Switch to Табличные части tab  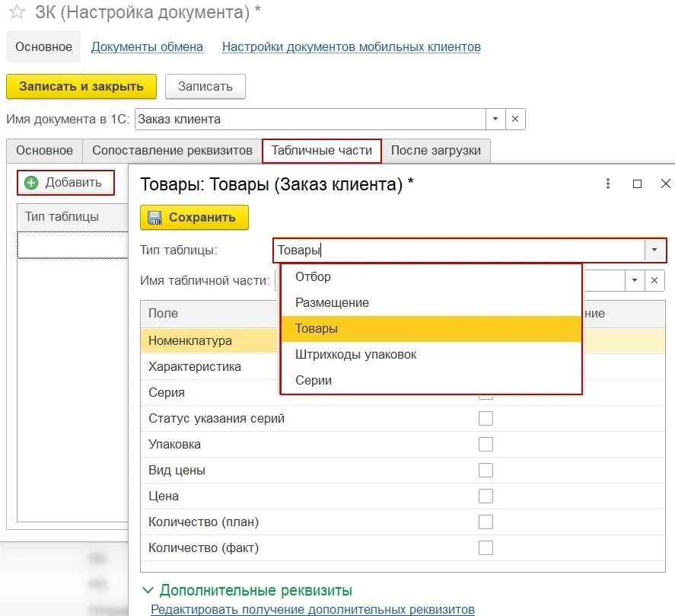(322, 150)
